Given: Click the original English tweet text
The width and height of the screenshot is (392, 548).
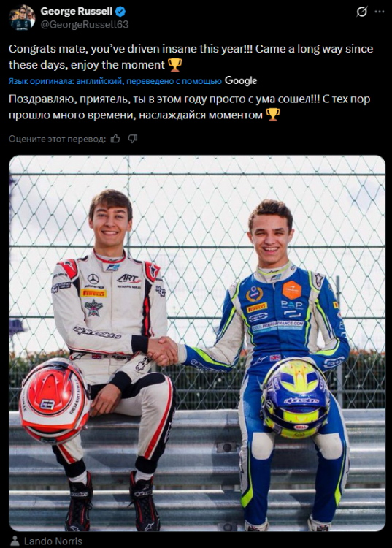Looking at the screenshot, I should 191,56.
